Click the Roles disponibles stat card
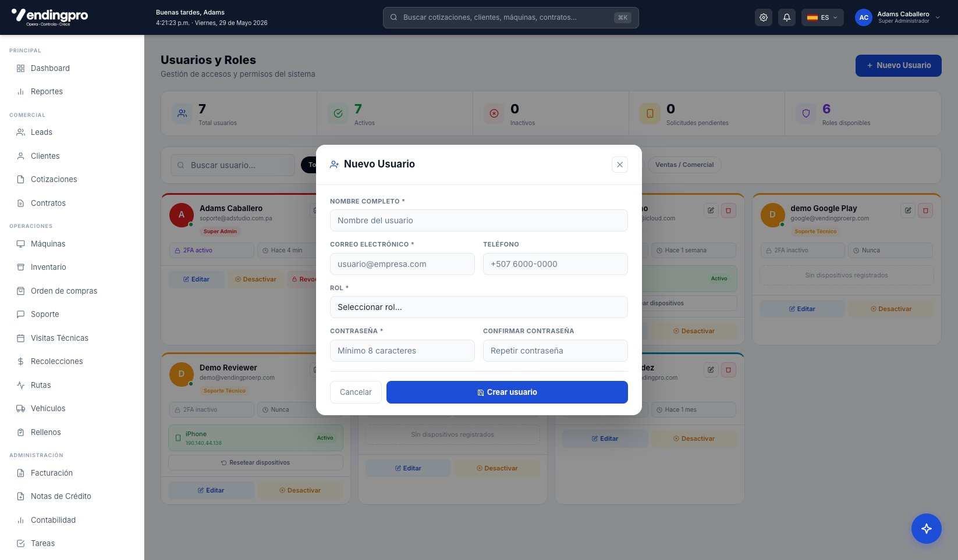This screenshot has width=958, height=560. pos(863,113)
